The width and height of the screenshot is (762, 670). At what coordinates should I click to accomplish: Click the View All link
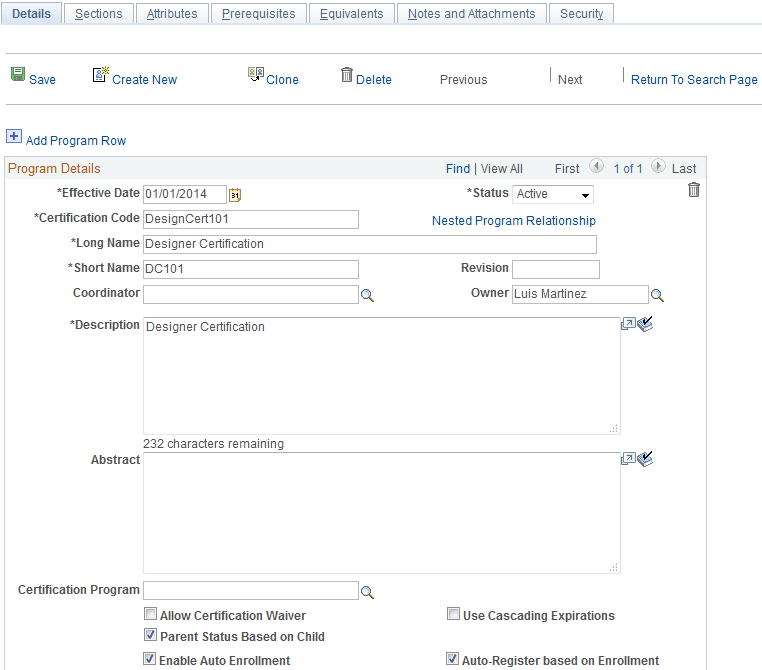coord(502,169)
